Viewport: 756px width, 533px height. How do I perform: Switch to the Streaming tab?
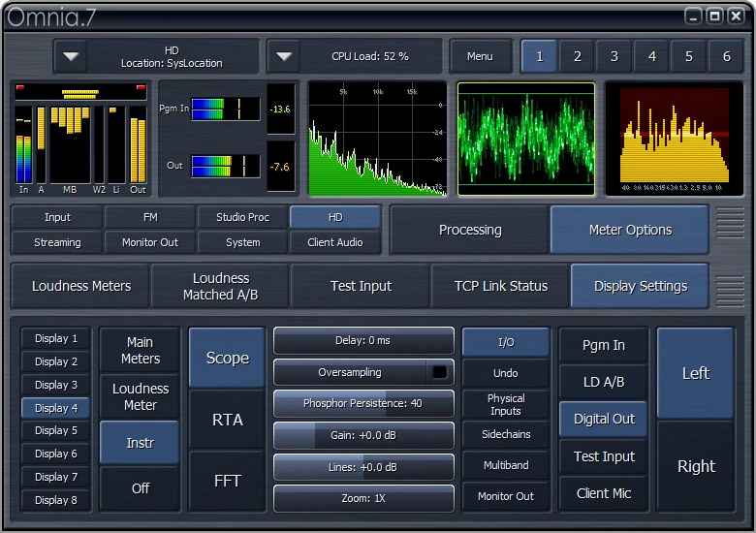click(57, 242)
